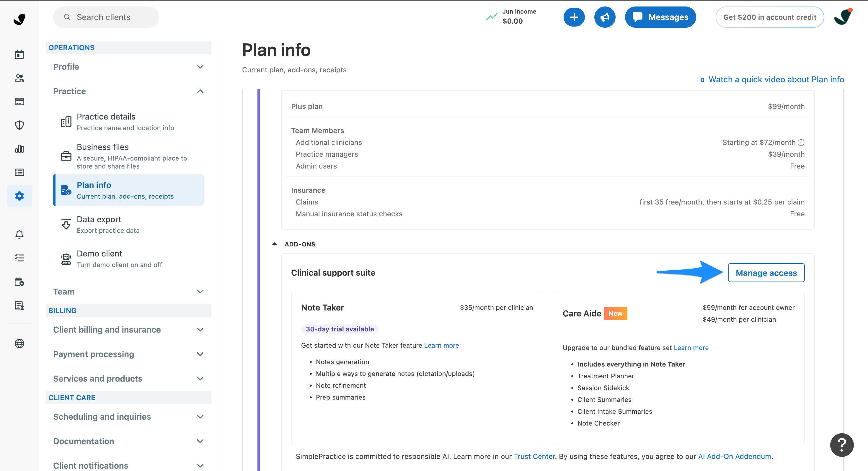The image size is (868, 471).
Task: Click the Data export download icon
Action: point(66,224)
